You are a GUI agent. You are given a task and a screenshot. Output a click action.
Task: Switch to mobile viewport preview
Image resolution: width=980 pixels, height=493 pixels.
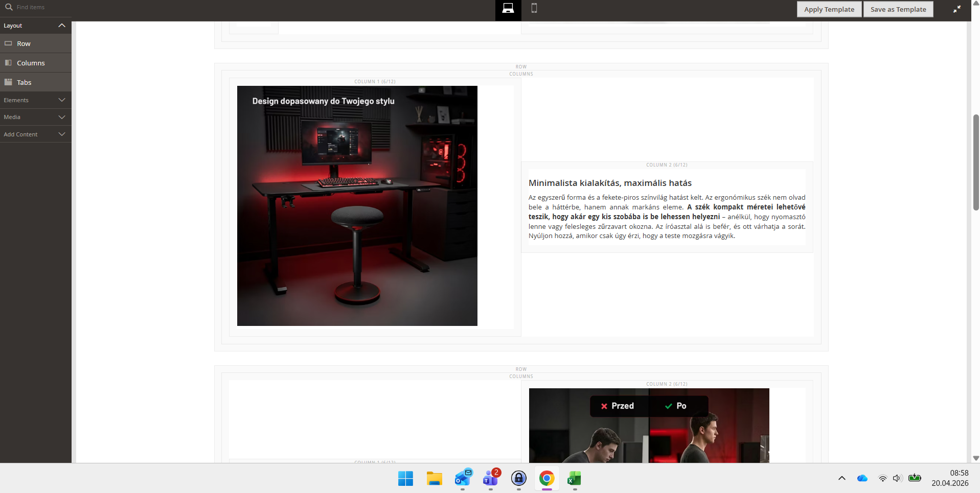(534, 8)
